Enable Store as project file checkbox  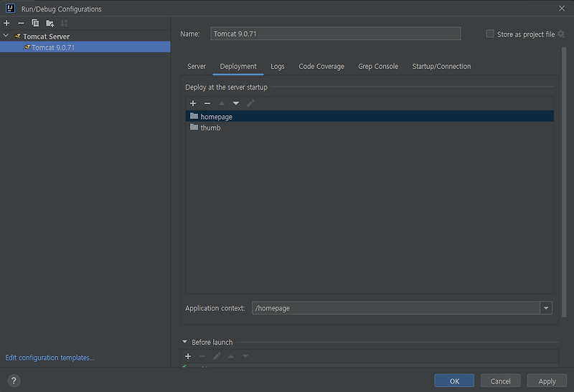pyautogui.click(x=490, y=34)
